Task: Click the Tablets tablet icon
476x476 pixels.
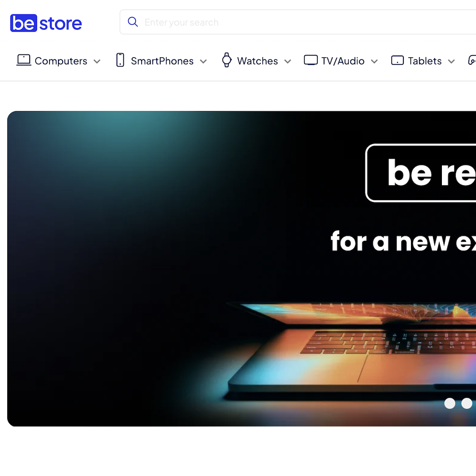Action: pyautogui.click(x=397, y=60)
